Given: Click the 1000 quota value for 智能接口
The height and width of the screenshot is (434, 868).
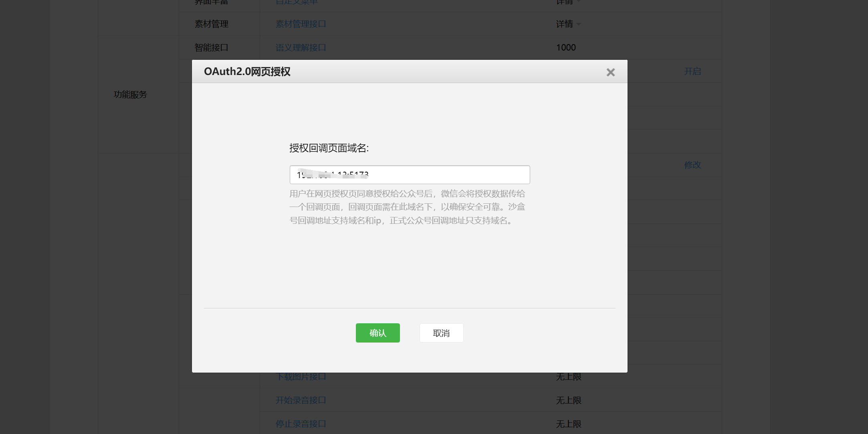Looking at the screenshot, I should pyautogui.click(x=565, y=47).
